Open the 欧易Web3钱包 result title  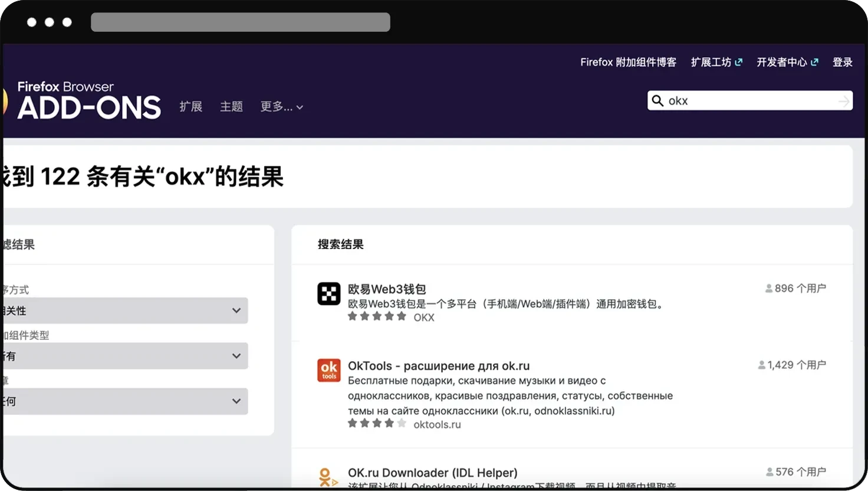click(x=387, y=289)
